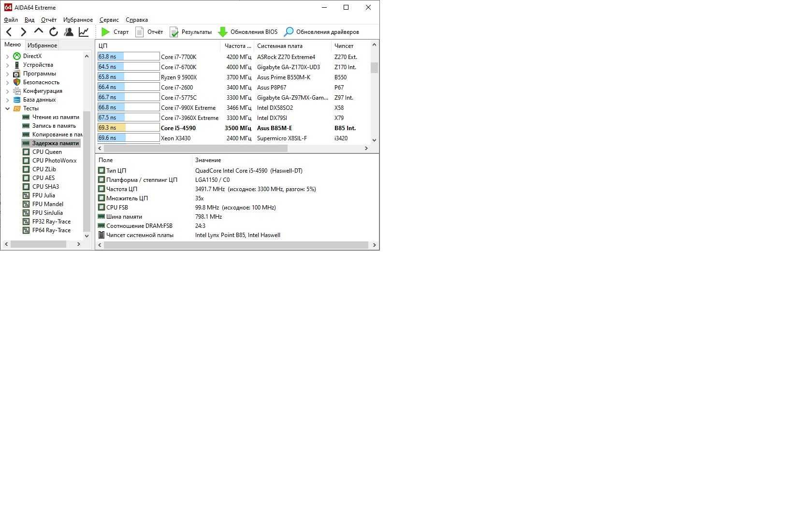Start the benchmark with green Старт icon

(115, 32)
